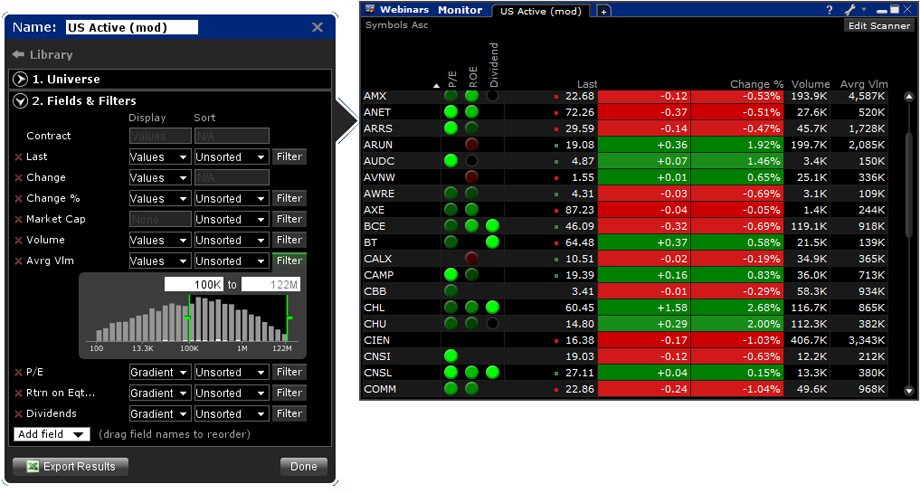Open the wrench configuration icon

pos(849,10)
